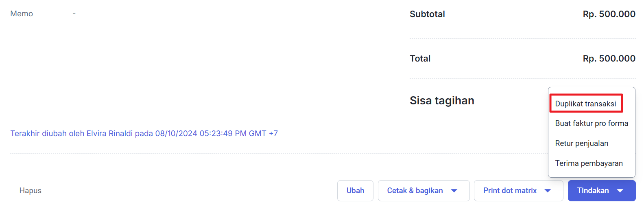Select Retur penjualan menu entry
The image size is (644, 216).
pos(581,143)
